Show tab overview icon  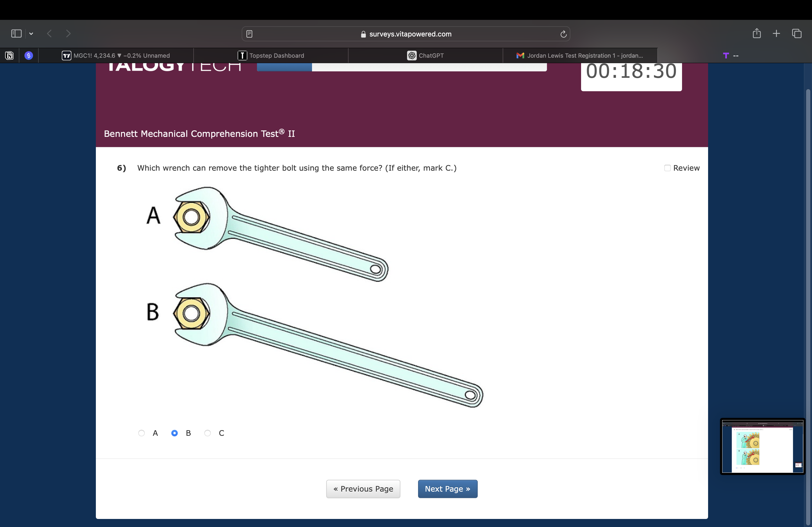[797, 33]
